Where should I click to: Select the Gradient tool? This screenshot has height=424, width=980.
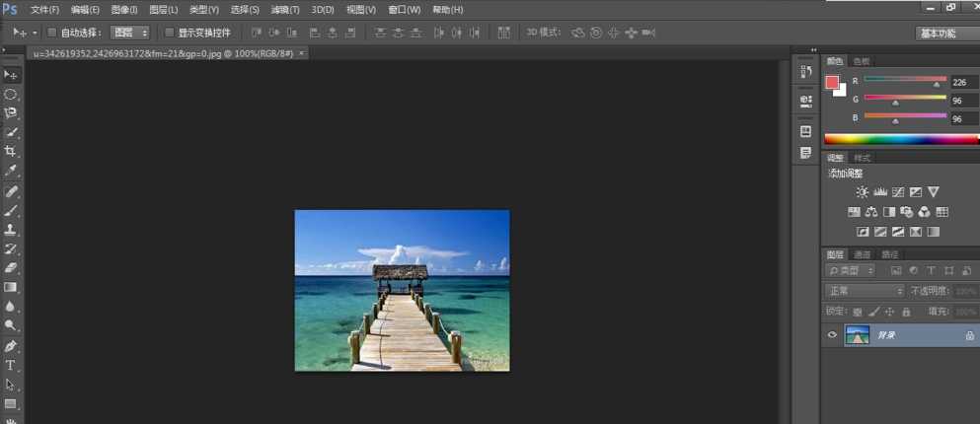11,288
